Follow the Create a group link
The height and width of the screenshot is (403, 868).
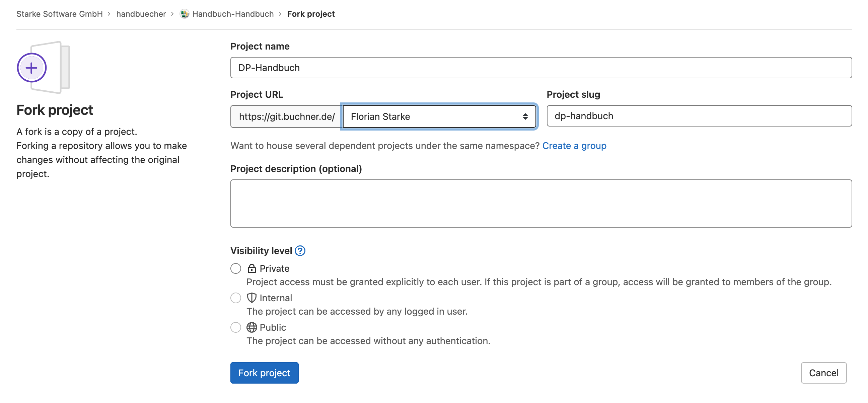point(574,146)
